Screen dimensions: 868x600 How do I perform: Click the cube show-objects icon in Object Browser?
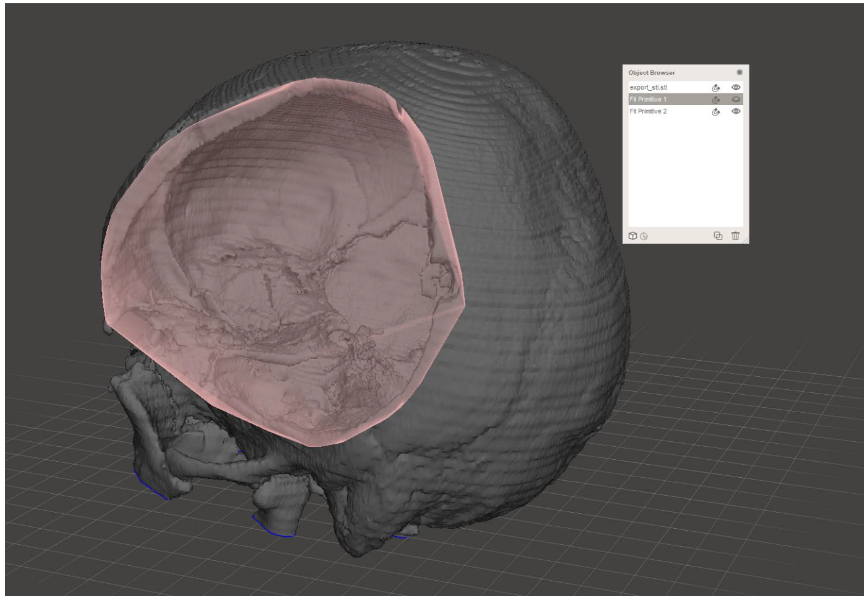[633, 236]
